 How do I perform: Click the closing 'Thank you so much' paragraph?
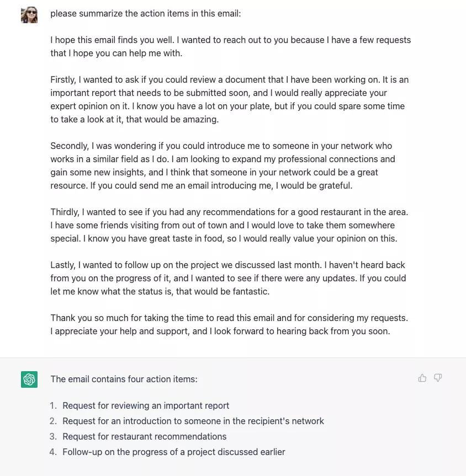pos(229,324)
